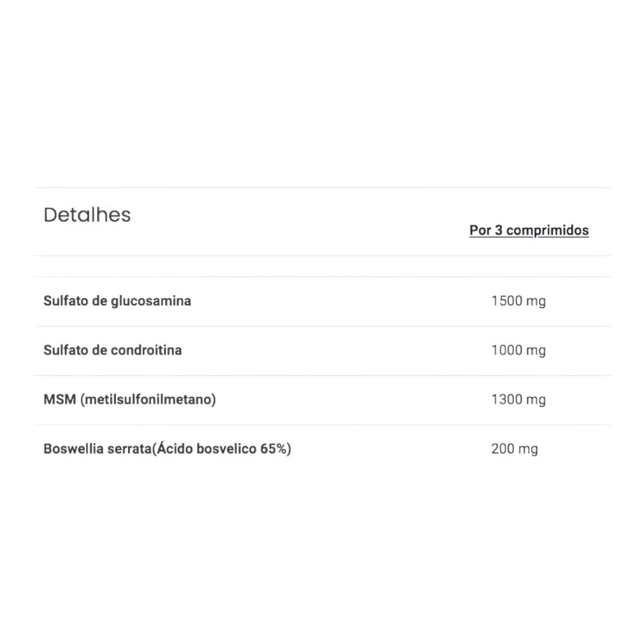Click the word condroitina
This screenshot has height=644, width=644.
146,350
